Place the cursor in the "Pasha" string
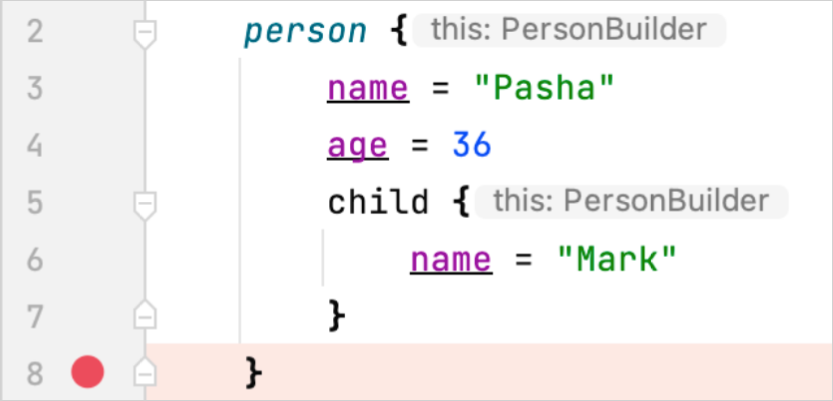 (542, 90)
